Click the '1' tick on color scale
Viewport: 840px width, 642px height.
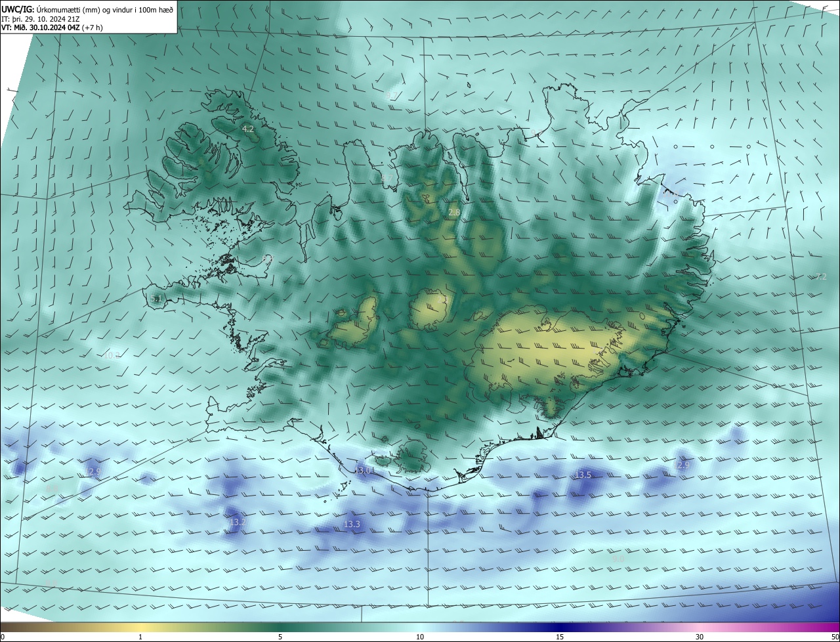(x=140, y=637)
